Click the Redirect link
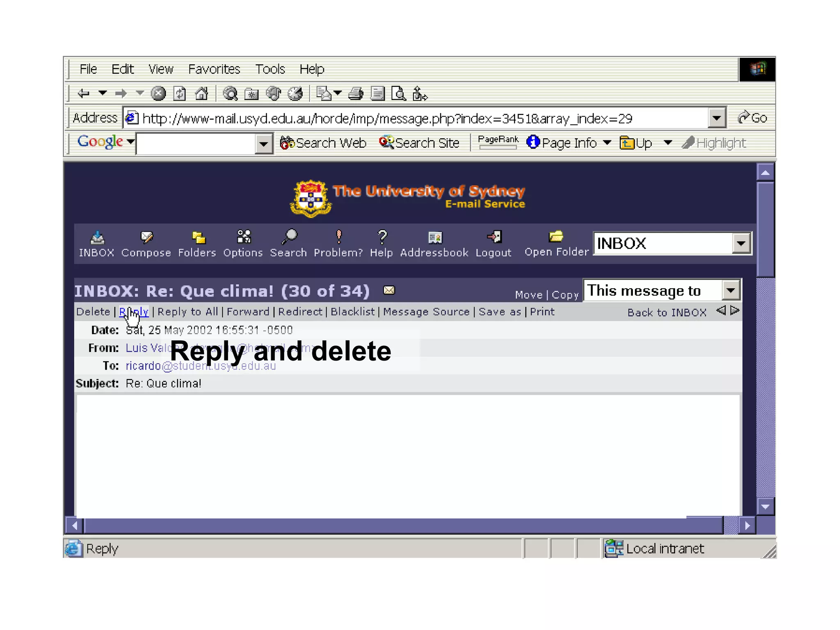Screen dimensions: 840x630 coord(300,312)
